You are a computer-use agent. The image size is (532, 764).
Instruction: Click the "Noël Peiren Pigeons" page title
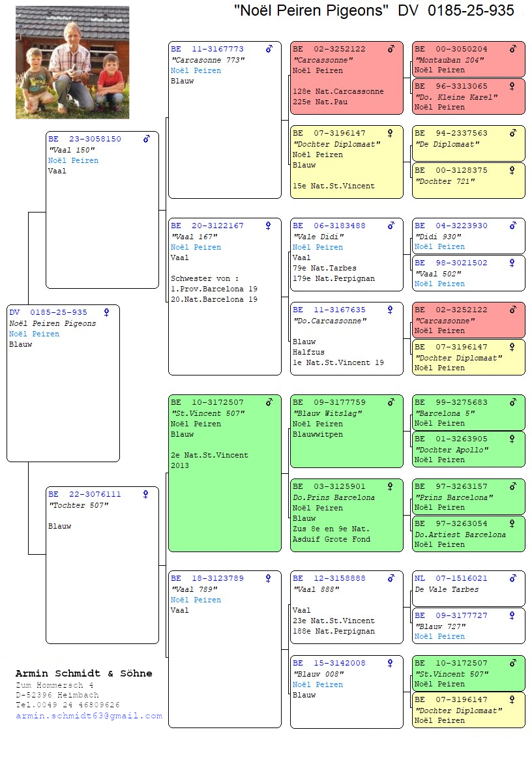pos(311,10)
